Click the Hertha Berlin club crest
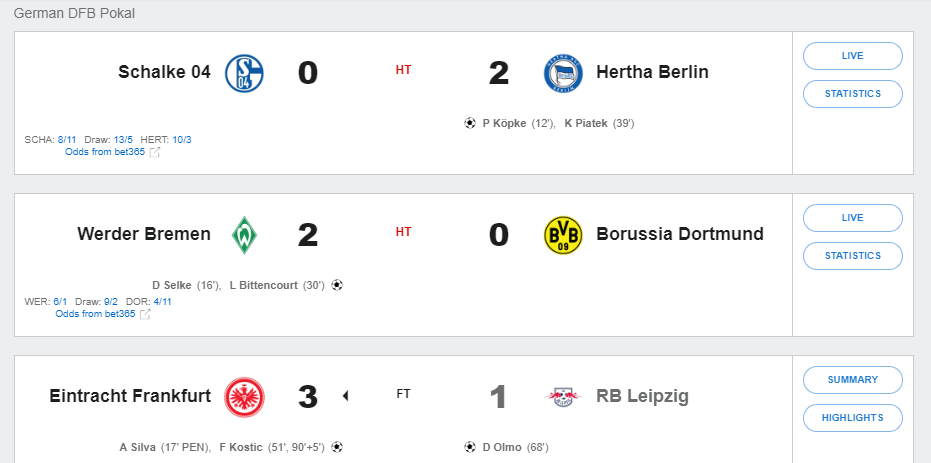The image size is (931, 463). (x=562, y=73)
